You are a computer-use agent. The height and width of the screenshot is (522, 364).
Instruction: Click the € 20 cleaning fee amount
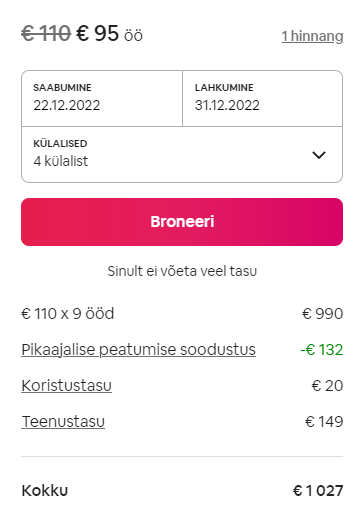click(327, 386)
